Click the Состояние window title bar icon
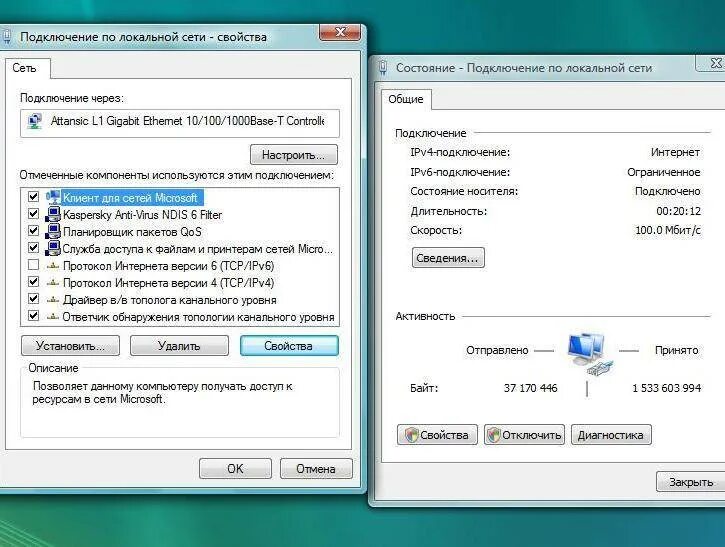725x547 pixels. point(383,68)
